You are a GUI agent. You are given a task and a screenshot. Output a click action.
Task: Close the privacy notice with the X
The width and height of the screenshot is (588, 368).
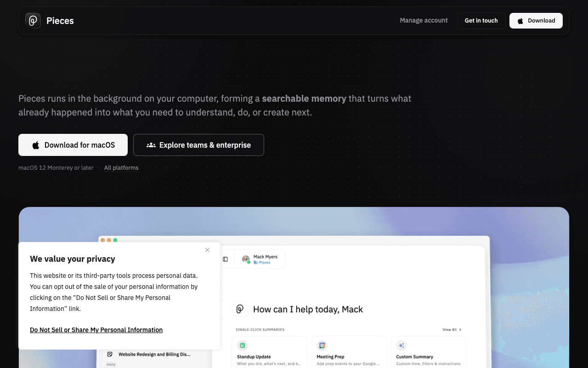pos(207,250)
